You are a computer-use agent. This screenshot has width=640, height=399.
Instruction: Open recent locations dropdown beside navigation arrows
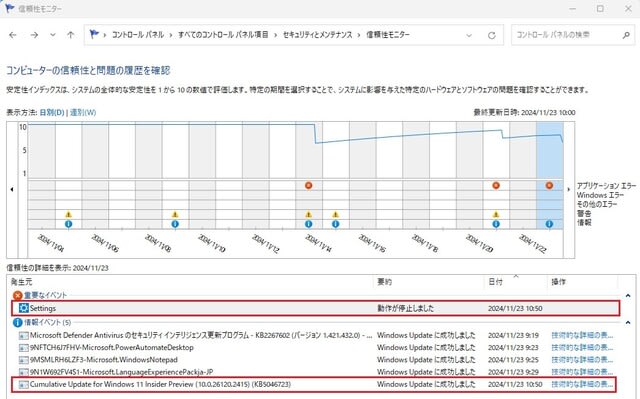(53, 35)
